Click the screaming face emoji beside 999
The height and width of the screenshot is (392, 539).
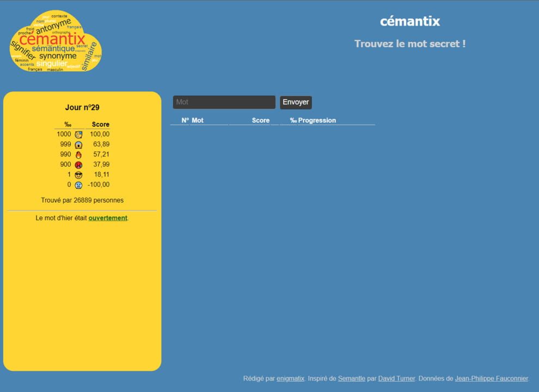tap(78, 145)
